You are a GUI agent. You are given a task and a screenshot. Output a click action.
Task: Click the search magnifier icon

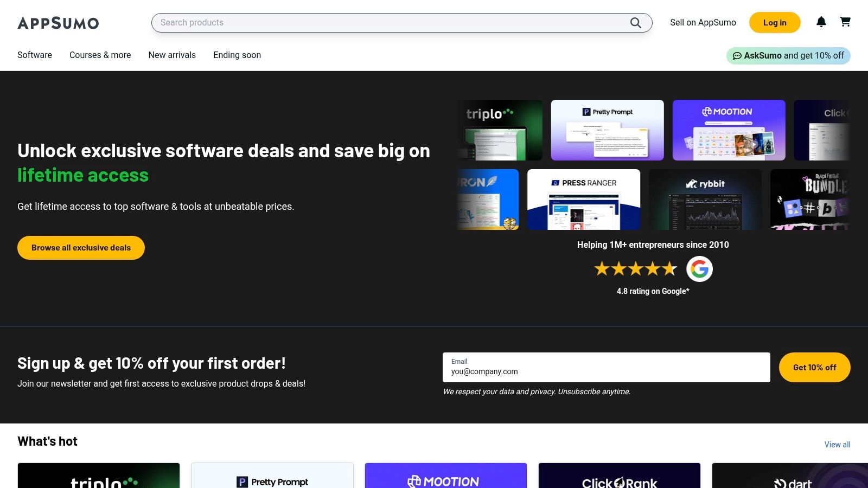[635, 23]
